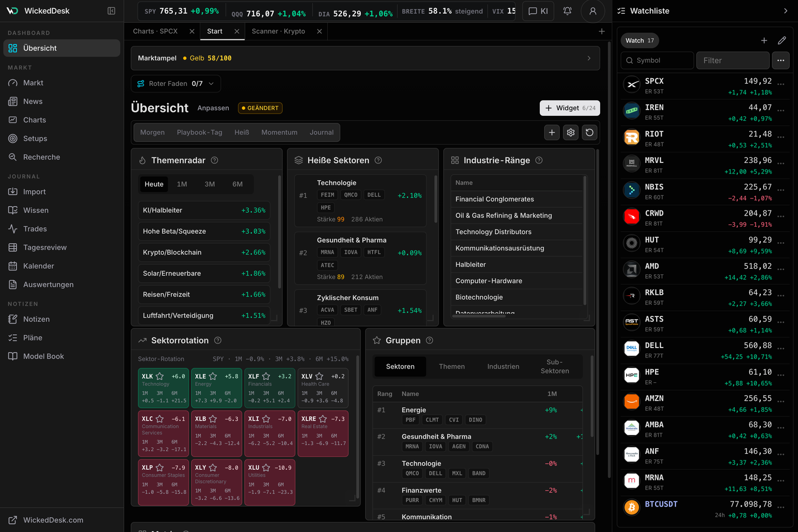The height and width of the screenshot is (532, 798).
Task: Open the Watch 17 list selector
Action: coord(640,40)
